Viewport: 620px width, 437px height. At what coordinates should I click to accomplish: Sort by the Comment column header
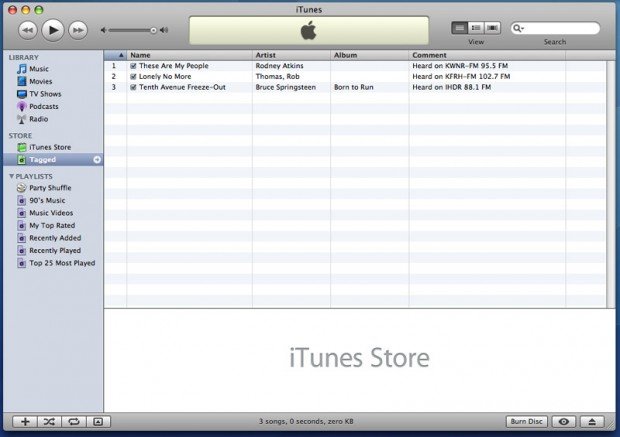pos(487,55)
